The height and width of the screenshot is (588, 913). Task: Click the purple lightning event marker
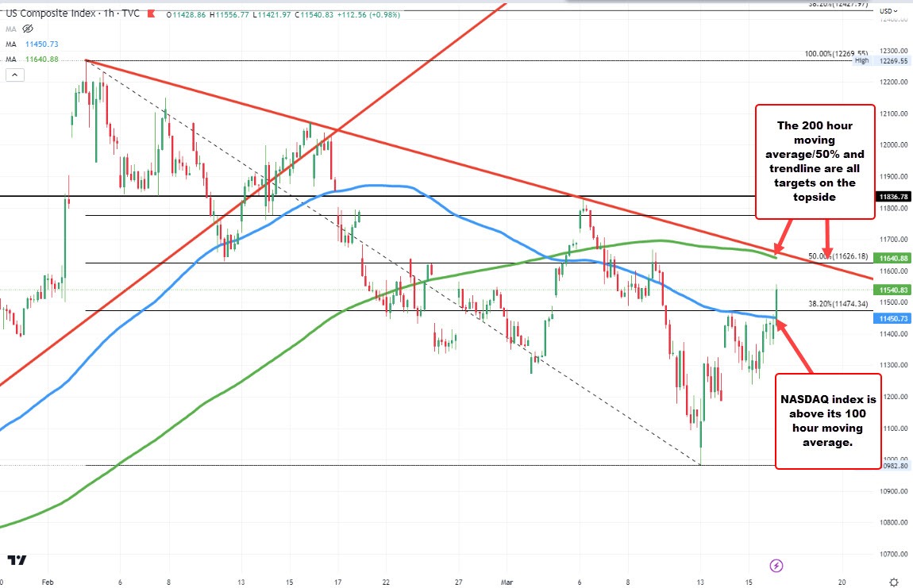coord(776,565)
